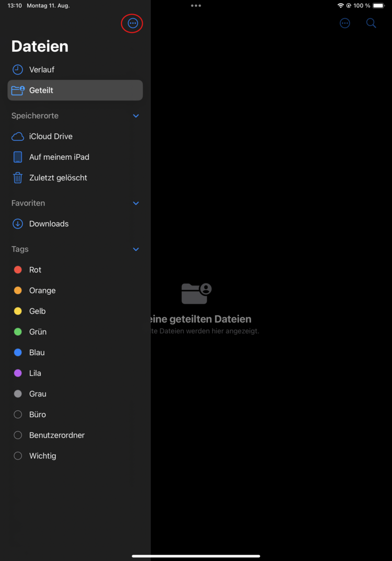Collapse the Speicherorte section
392x561 pixels.
click(x=136, y=116)
